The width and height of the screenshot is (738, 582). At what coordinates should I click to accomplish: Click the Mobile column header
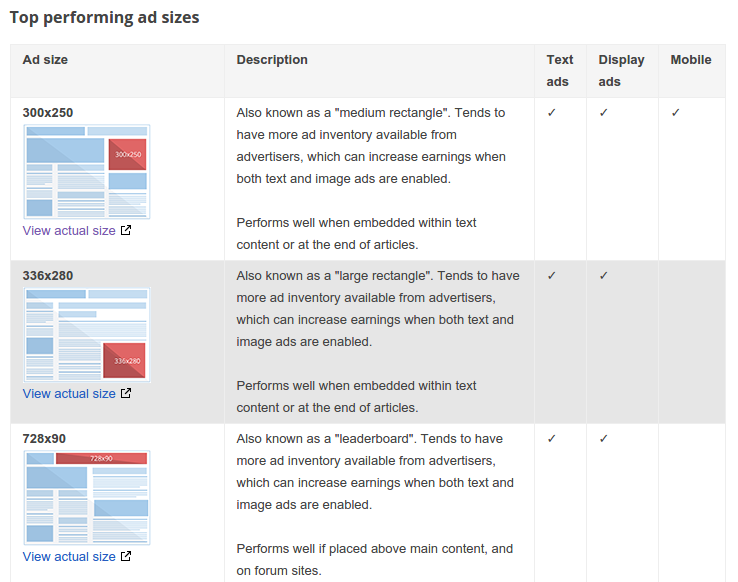pyautogui.click(x=691, y=60)
